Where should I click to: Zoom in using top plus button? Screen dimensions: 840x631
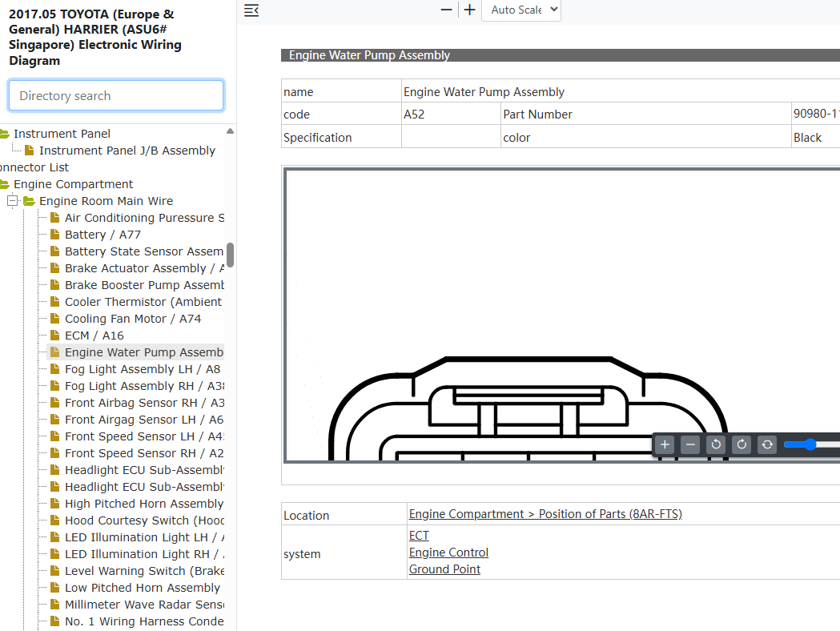point(470,10)
